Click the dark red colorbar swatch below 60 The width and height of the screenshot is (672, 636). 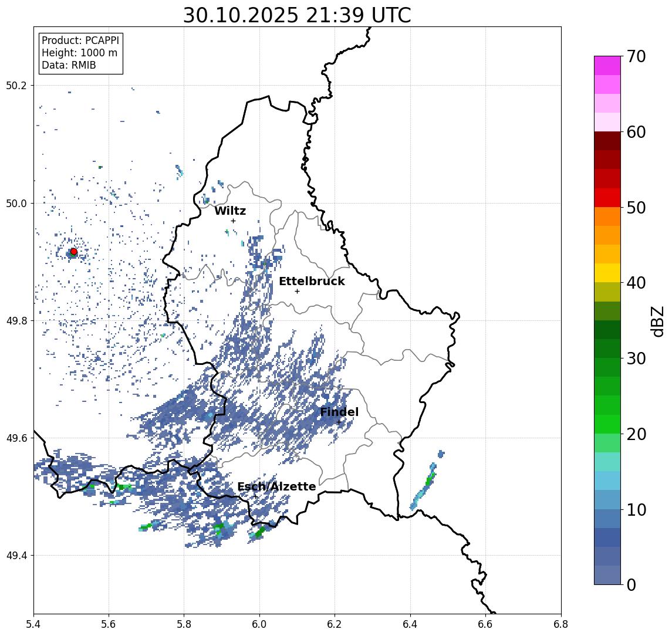pyautogui.click(x=607, y=141)
